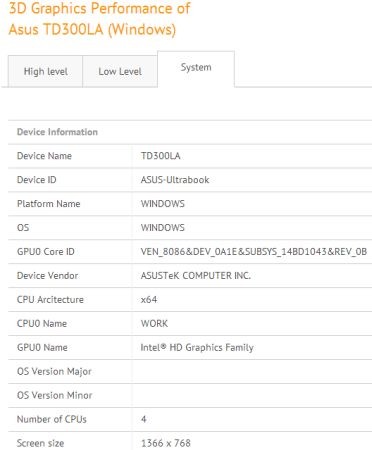The width and height of the screenshot is (372, 450).
Task: Click the ASUSTeK COMPUTER INC. vendor text
Action: pyautogui.click(x=196, y=276)
